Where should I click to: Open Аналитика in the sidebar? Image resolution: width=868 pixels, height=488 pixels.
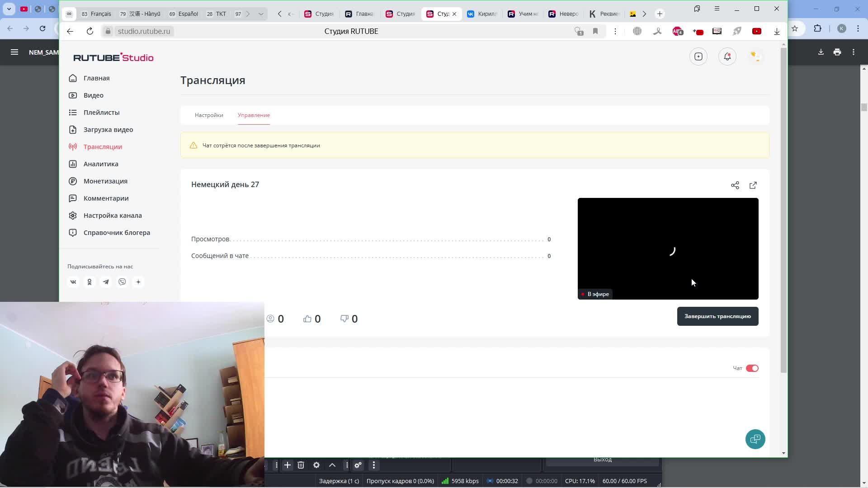pyautogui.click(x=101, y=164)
